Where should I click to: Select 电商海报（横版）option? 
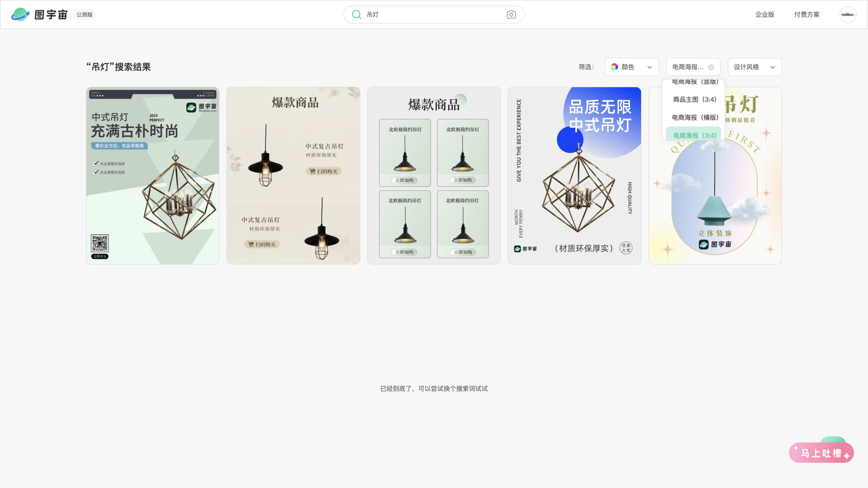tap(694, 117)
